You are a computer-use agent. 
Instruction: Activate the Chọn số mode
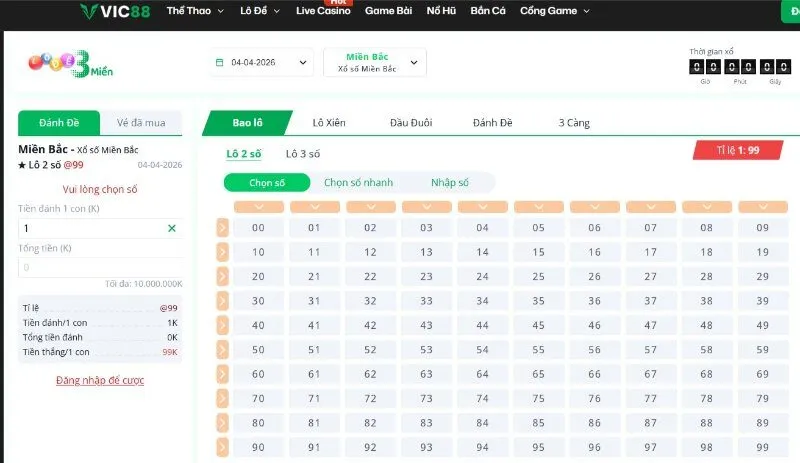pyautogui.click(x=267, y=183)
